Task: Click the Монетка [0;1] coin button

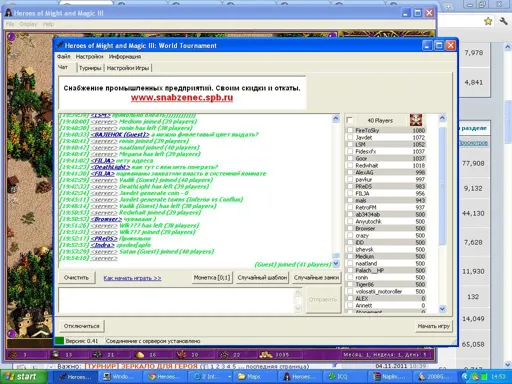Action: tap(212, 277)
